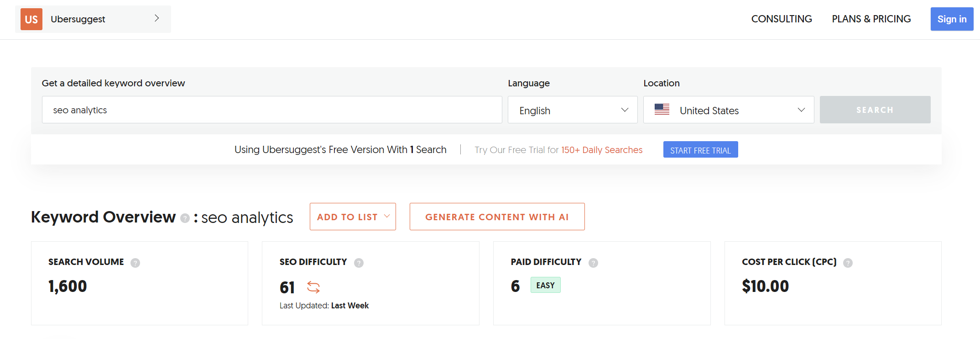The image size is (980, 339).
Task: Open Plans & Pricing page
Action: coord(871,19)
